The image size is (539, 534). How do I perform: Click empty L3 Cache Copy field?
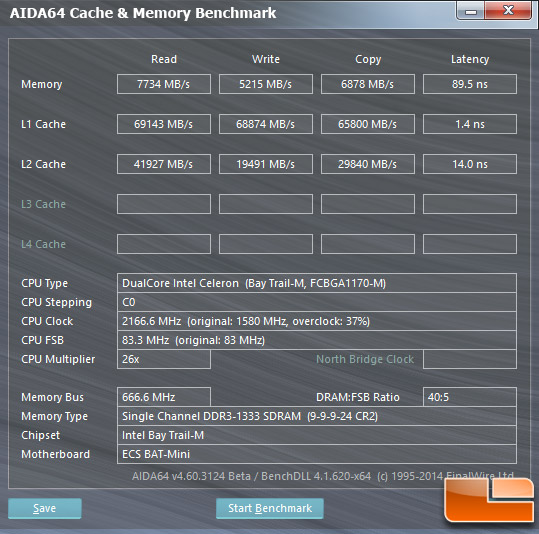(x=368, y=204)
